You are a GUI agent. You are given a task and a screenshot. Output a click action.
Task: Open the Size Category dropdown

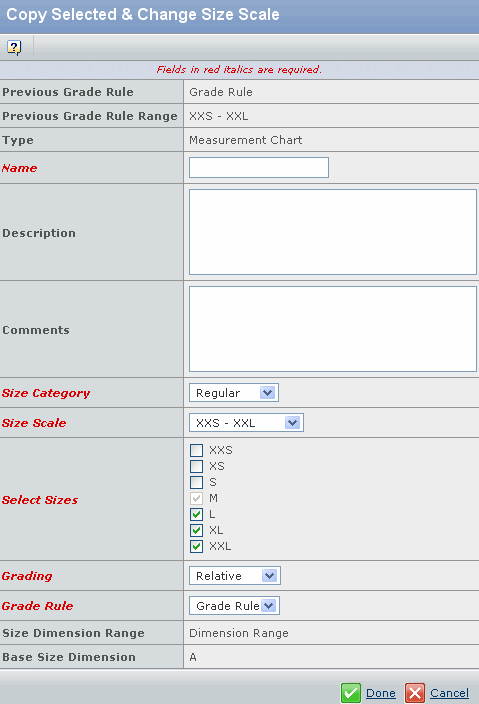234,393
